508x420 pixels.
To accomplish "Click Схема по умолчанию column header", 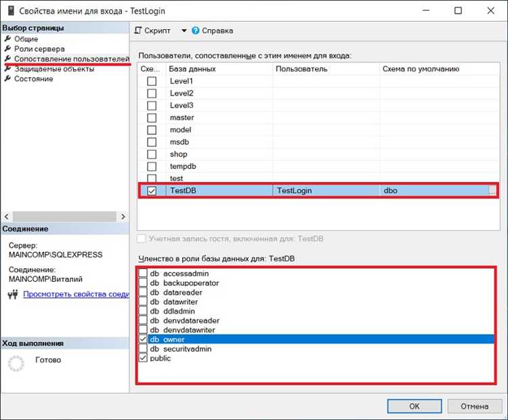I will pos(440,69).
